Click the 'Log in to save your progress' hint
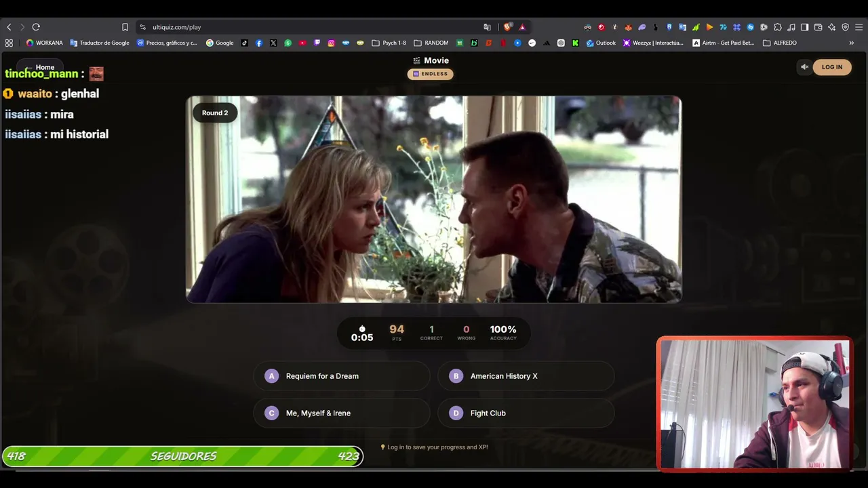Viewport: 868px width, 488px height. (x=434, y=447)
